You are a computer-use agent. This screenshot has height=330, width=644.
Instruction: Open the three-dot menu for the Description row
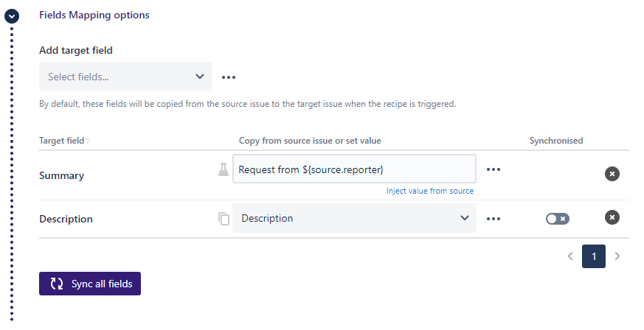coord(494,218)
